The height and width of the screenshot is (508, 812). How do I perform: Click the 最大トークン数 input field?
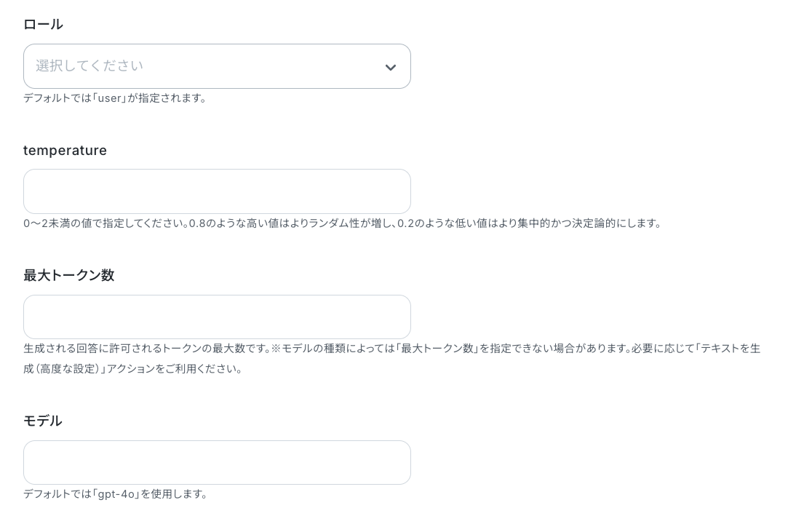[x=217, y=317]
